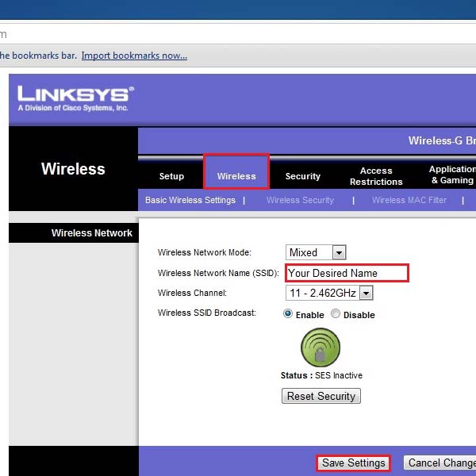
Task: Click the Reset Security button
Action: (x=321, y=396)
